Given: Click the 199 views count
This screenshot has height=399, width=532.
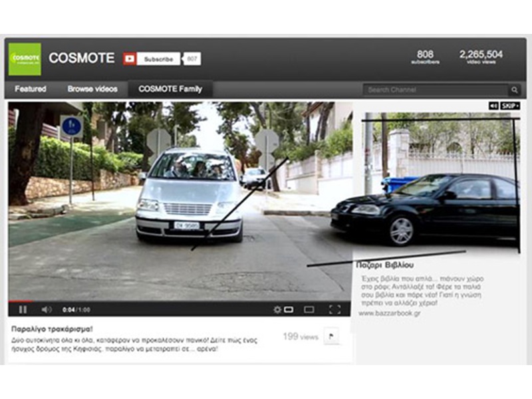Looking at the screenshot, I should click(301, 336).
